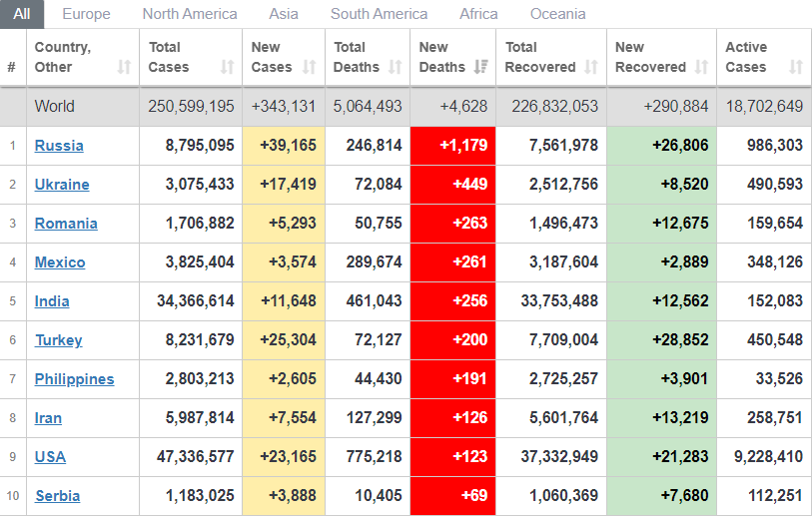Image resolution: width=812 pixels, height=516 pixels.
Task: Sort by Active Cases arrows icon
Action: 795,67
